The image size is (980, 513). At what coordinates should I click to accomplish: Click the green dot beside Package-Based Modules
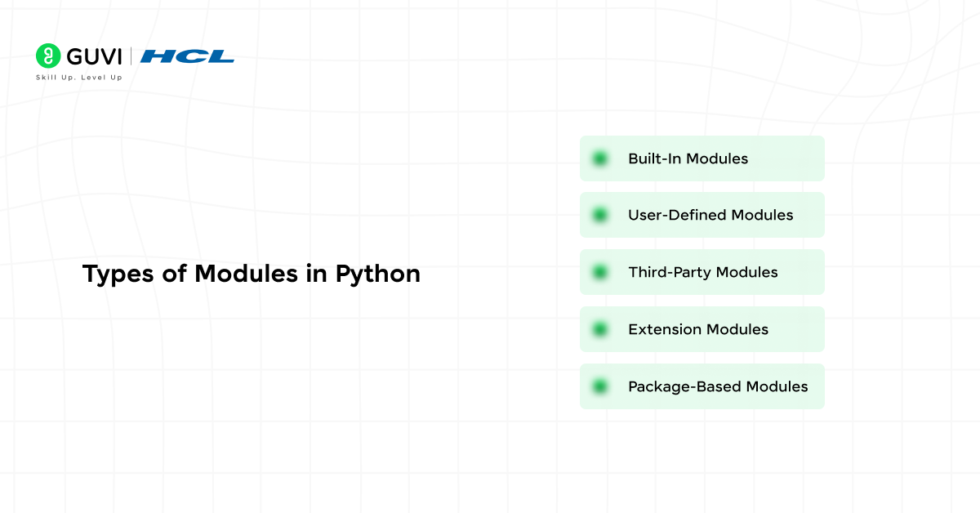click(600, 386)
